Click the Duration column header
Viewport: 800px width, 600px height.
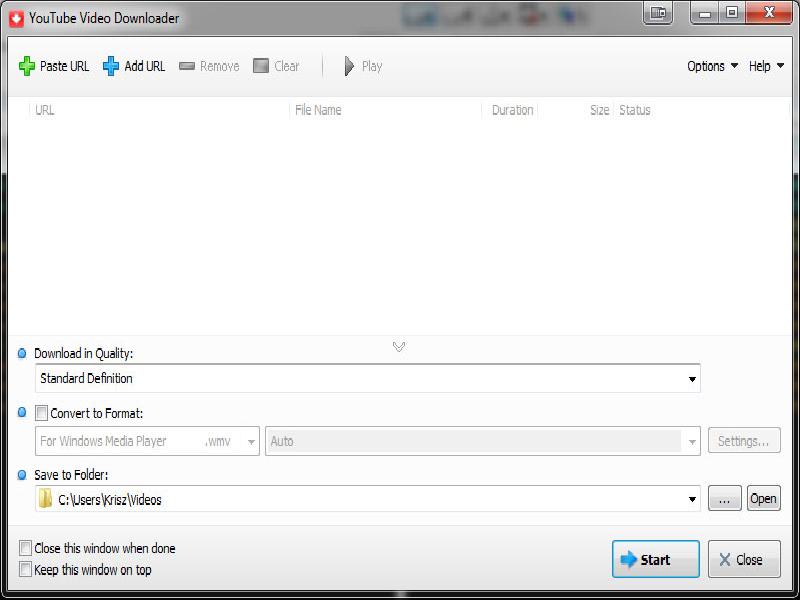click(512, 110)
